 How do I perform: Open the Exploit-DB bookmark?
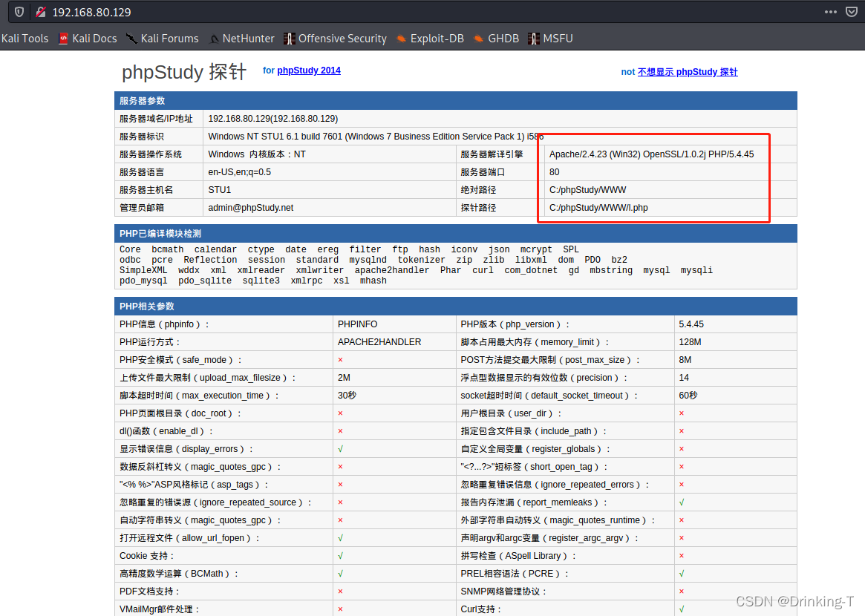click(x=431, y=38)
